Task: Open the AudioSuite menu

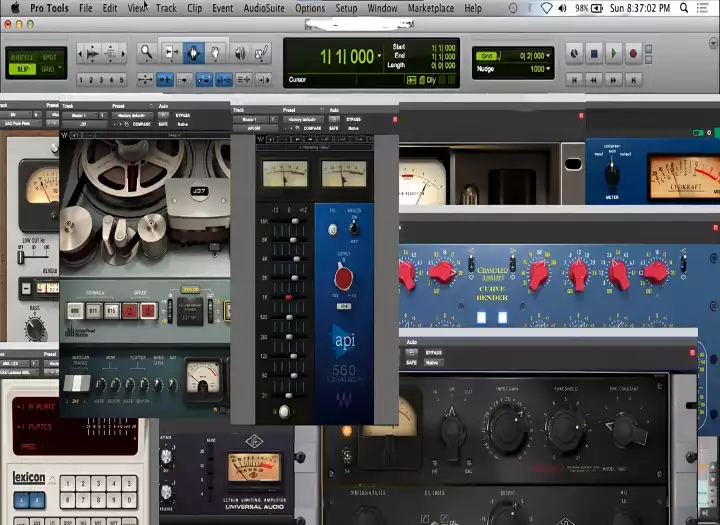Action: 264,8
